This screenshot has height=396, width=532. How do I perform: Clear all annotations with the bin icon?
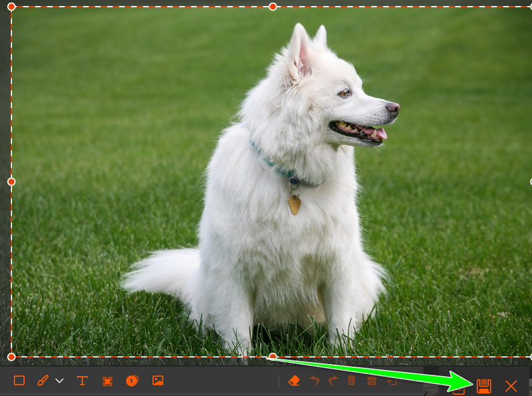[372, 381]
